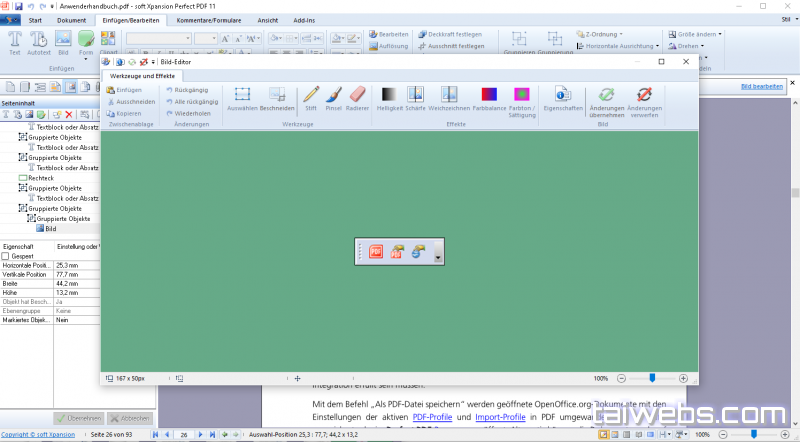This screenshot has width=800, height=442.
Task: Open the dropdown arrow on floating toolbar
Action: click(x=438, y=257)
